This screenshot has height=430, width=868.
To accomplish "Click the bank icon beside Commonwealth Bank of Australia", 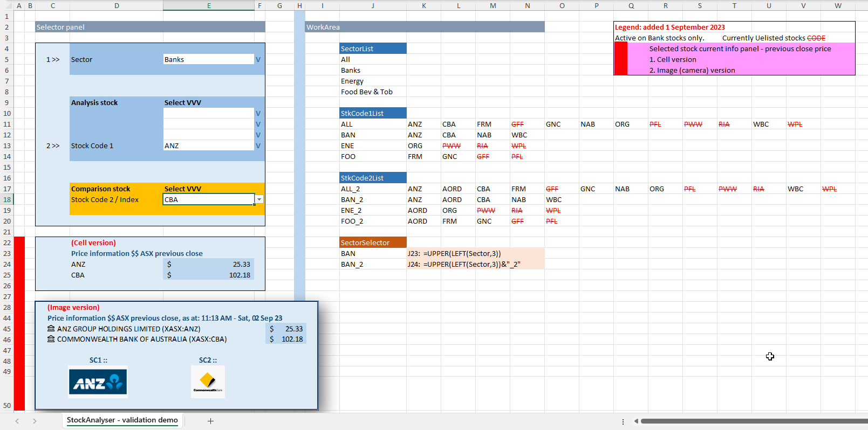I will 51,339.
